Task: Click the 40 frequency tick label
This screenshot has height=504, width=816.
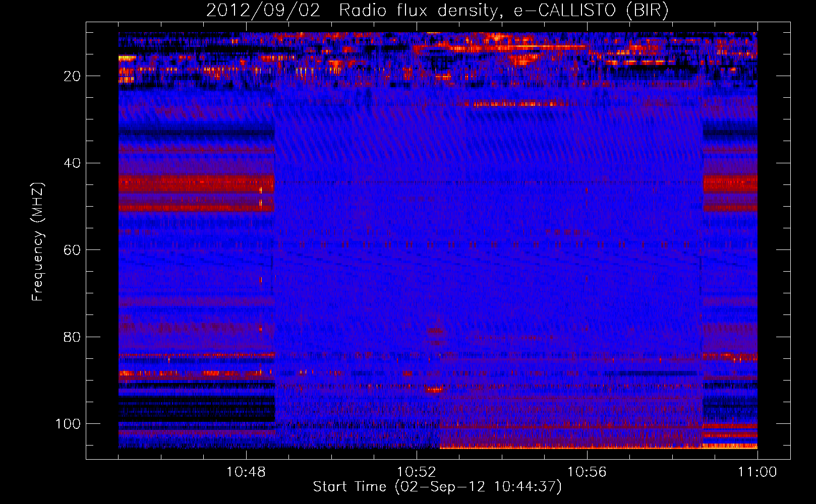Action: click(x=72, y=163)
